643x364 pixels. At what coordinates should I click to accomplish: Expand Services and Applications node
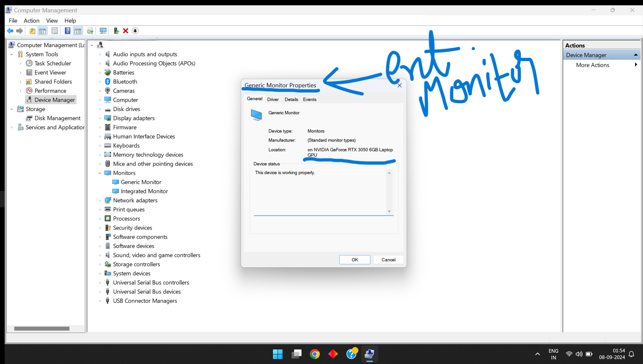pyautogui.click(x=12, y=128)
